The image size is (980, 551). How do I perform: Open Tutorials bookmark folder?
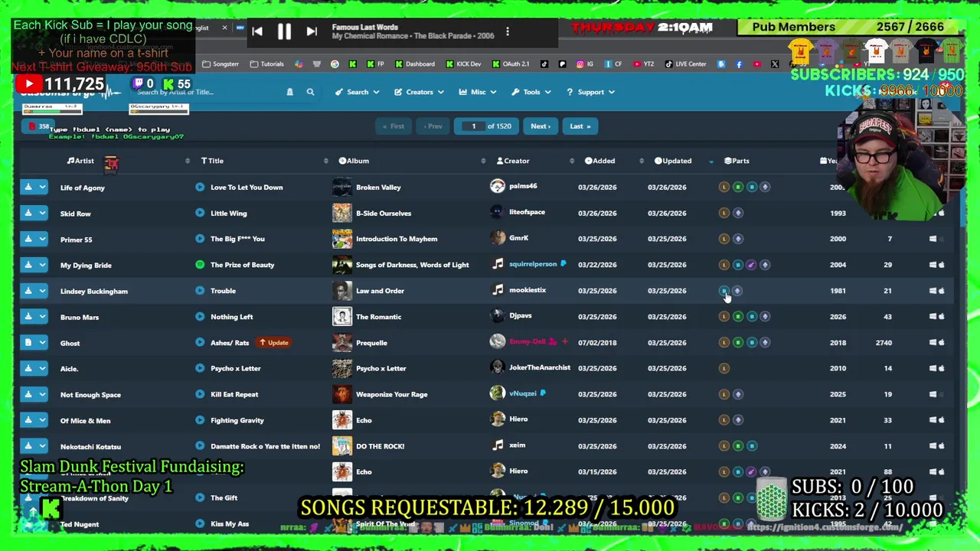coord(267,64)
